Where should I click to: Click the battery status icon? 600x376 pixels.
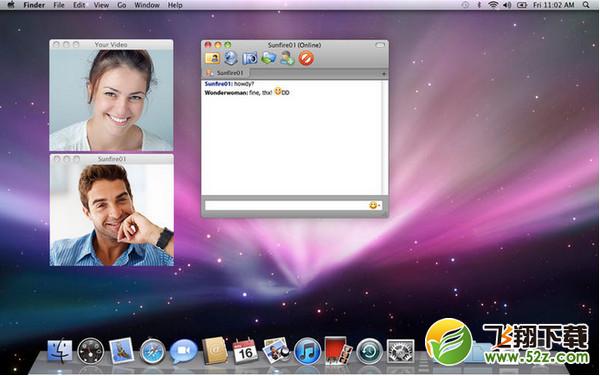[522, 5]
